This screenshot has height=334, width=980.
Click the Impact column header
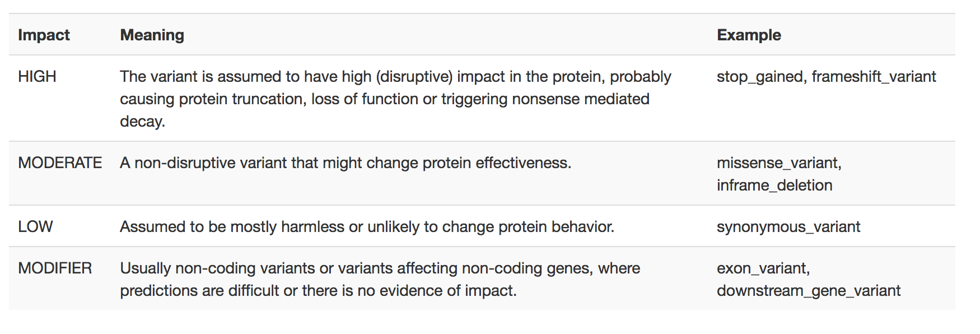pos(44,35)
